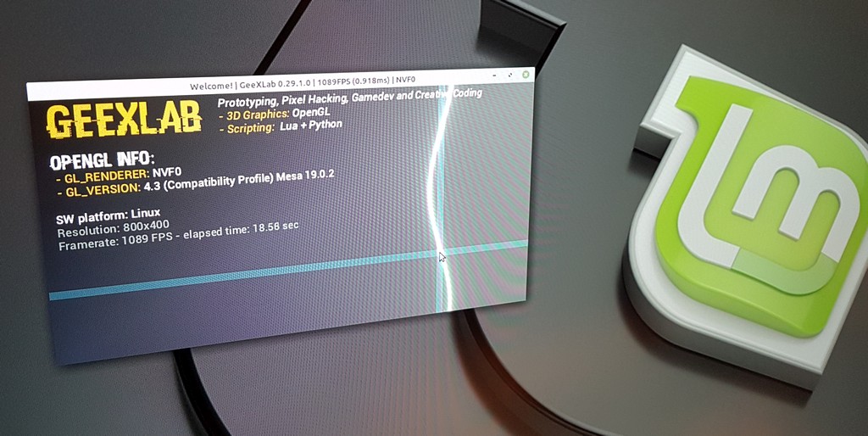Click the 'OPENGL INFO:' heading
The width and height of the screenshot is (868, 436).
point(103,160)
